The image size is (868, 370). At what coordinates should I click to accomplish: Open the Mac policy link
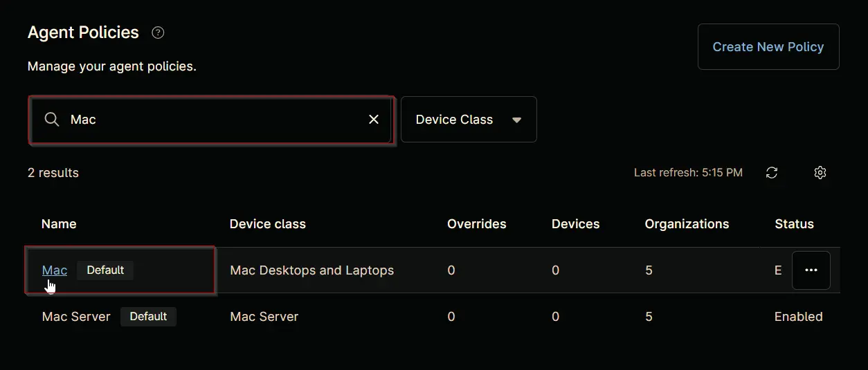pyautogui.click(x=55, y=270)
